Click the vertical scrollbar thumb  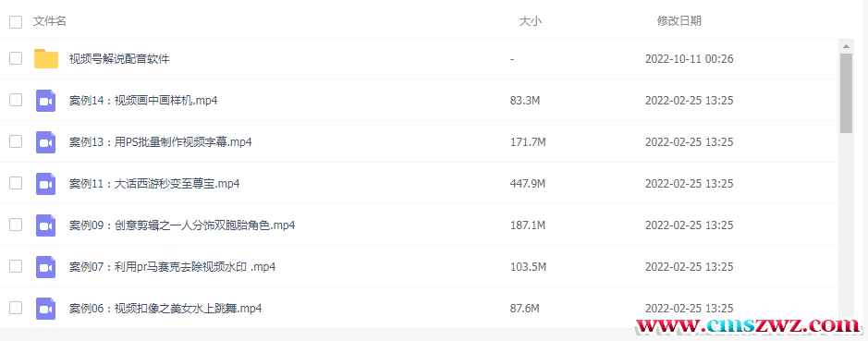[846, 93]
